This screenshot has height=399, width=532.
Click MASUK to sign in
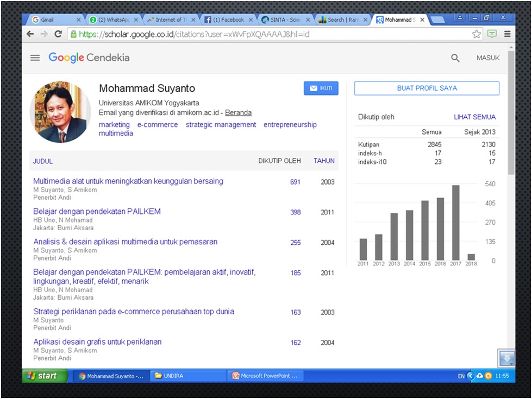pyautogui.click(x=488, y=58)
